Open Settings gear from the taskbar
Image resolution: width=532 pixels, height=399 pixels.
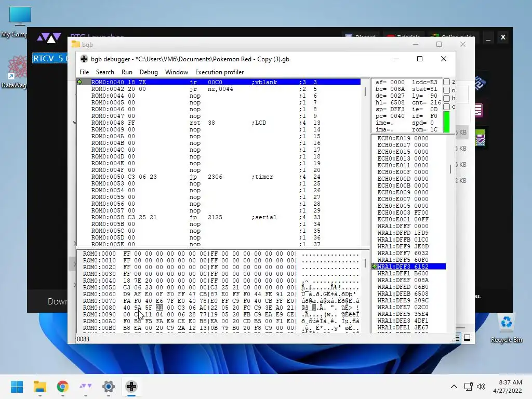click(109, 387)
